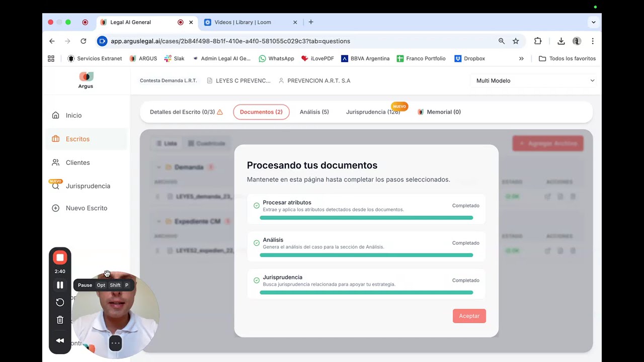Stop the Loom recording
Screen dimensions: 644x362
60,257
